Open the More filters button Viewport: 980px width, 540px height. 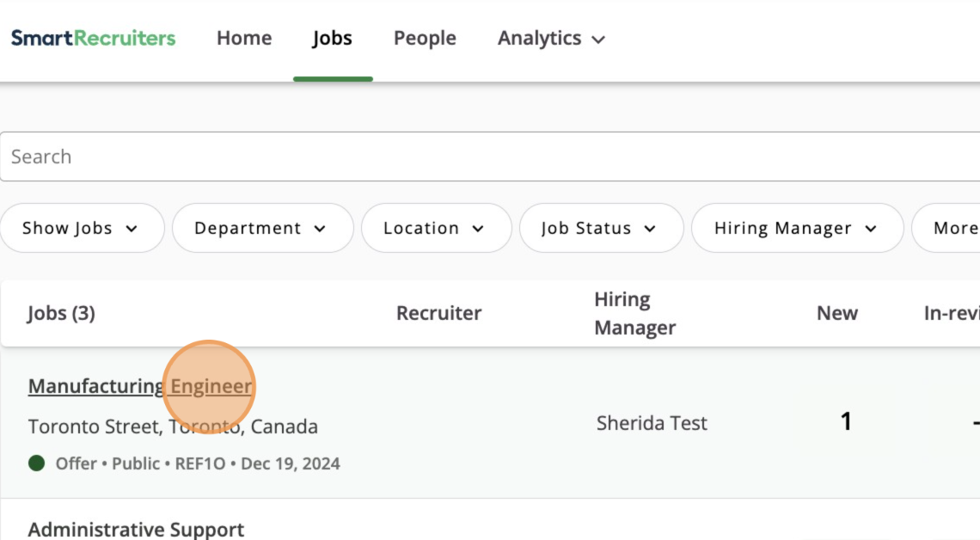pos(946,228)
